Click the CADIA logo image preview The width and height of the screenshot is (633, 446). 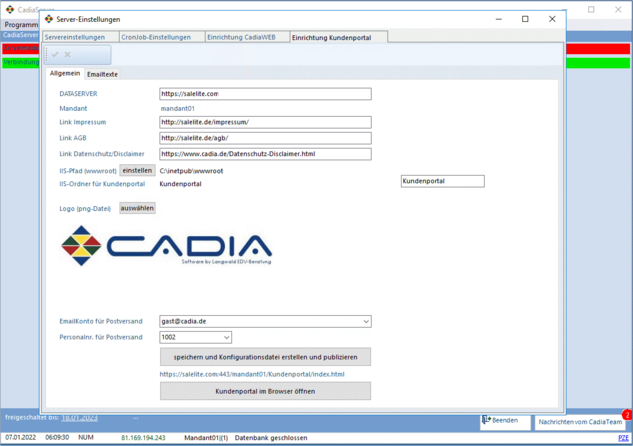pyautogui.click(x=166, y=245)
